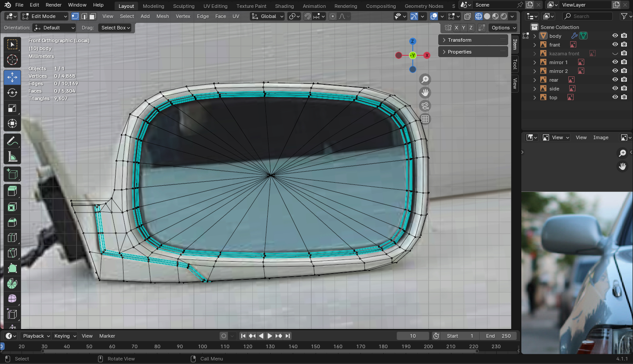Image resolution: width=633 pixels, height=364 pixels.
Task: Click the Cursor tool icon
Action: (x=12, y=60)
